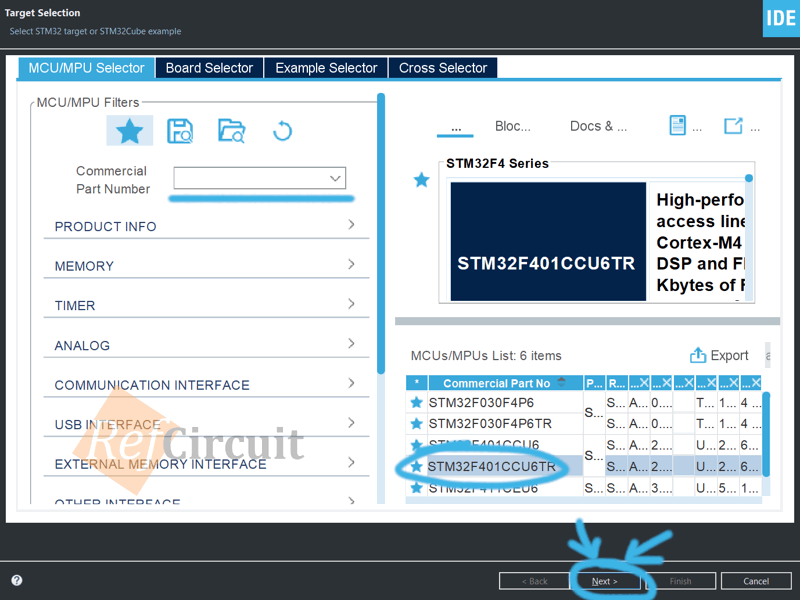Open the Docs & ... tab
The image size is (800, 600).
(x=598, y=126)
